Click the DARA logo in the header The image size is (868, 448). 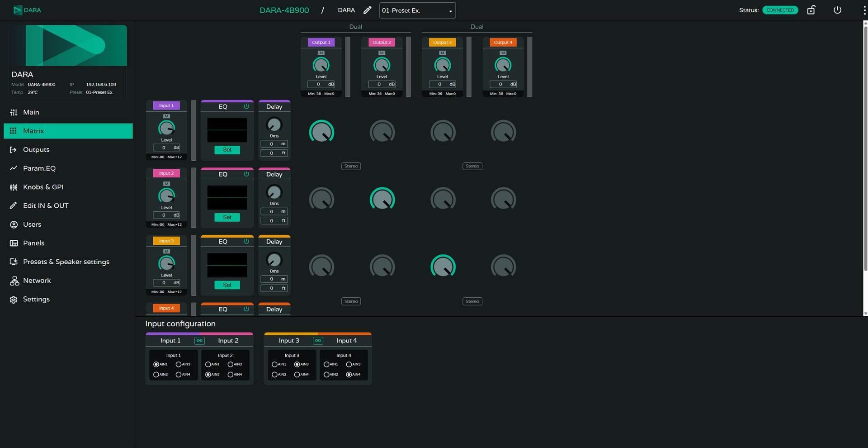[27, 10]
